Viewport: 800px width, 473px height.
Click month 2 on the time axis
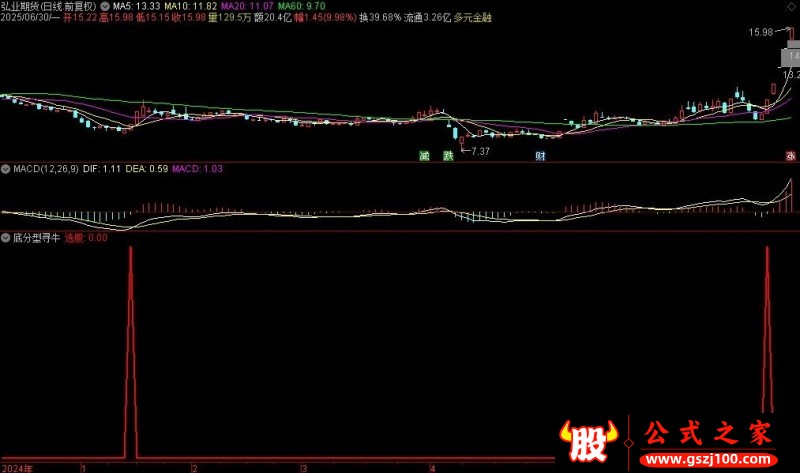[194, 468]
